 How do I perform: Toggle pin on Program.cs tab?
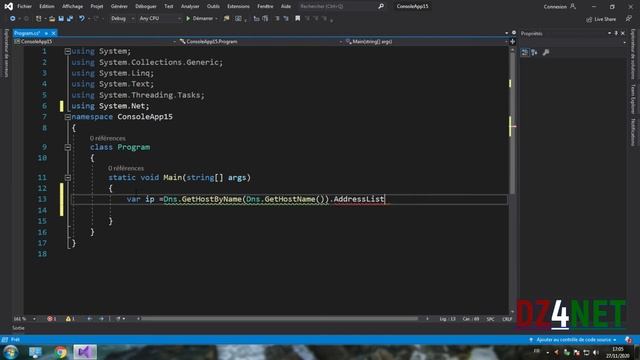point(46,33)
